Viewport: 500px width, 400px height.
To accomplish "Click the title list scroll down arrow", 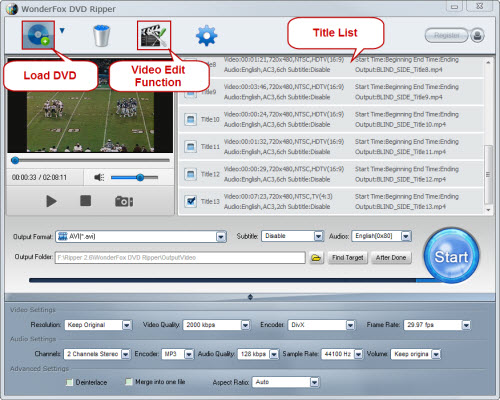I will (x=488, y=210).
